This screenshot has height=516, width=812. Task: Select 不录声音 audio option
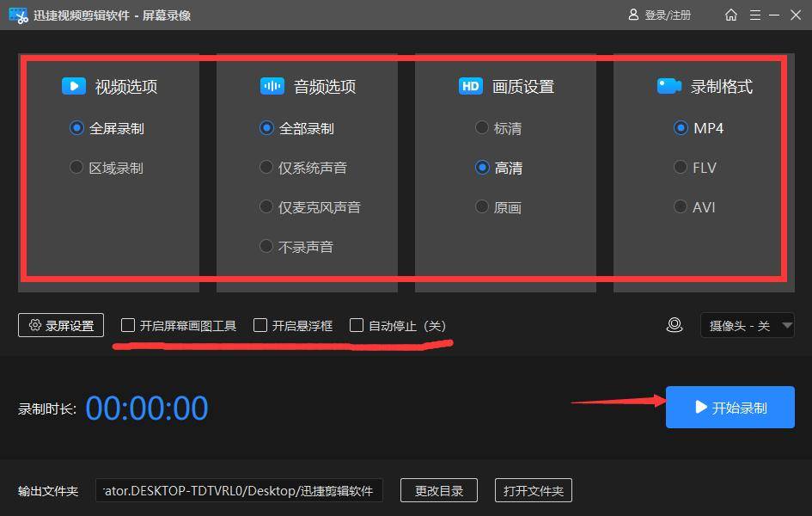pyautogui.click(x=296, y=247)
